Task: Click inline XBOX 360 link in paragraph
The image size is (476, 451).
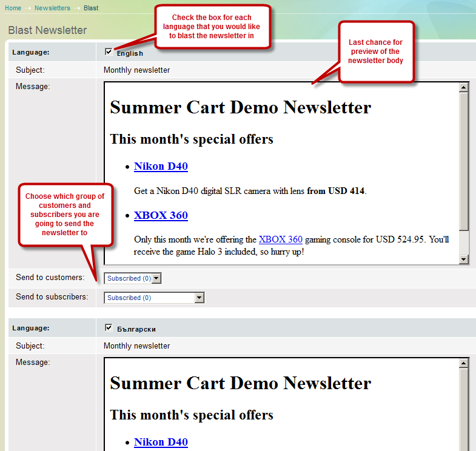Action: 280,239
